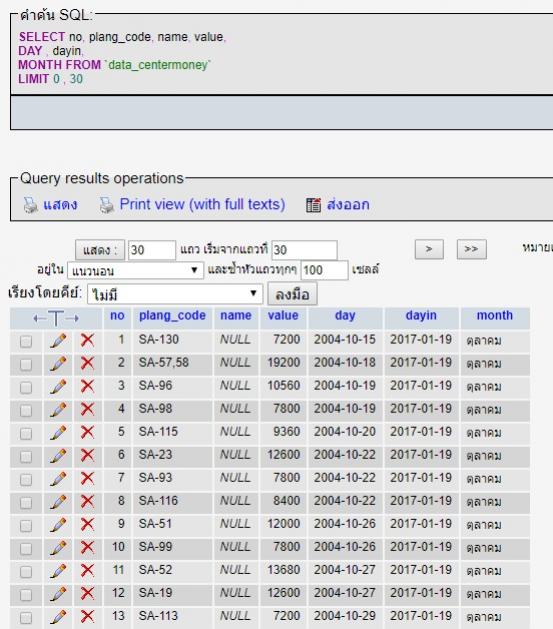Edit row SA-23 with pencil icon
This screenshot has width=553, height=629.
point(58,456)
